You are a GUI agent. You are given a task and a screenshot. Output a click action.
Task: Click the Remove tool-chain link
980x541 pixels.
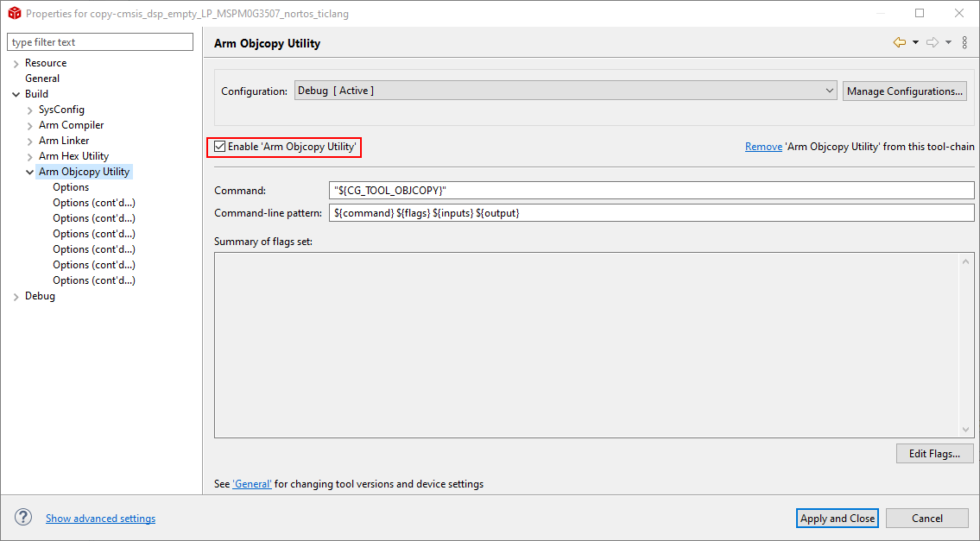(763, 147)
